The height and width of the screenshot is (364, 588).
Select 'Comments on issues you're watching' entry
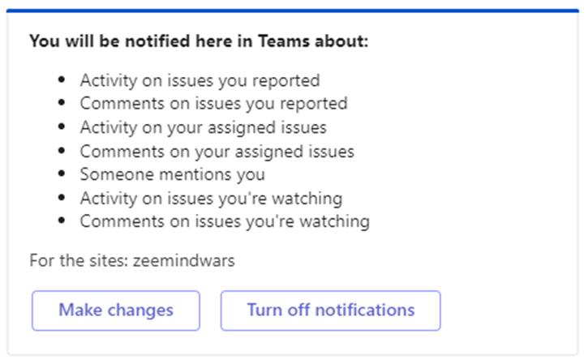point(225,221)
